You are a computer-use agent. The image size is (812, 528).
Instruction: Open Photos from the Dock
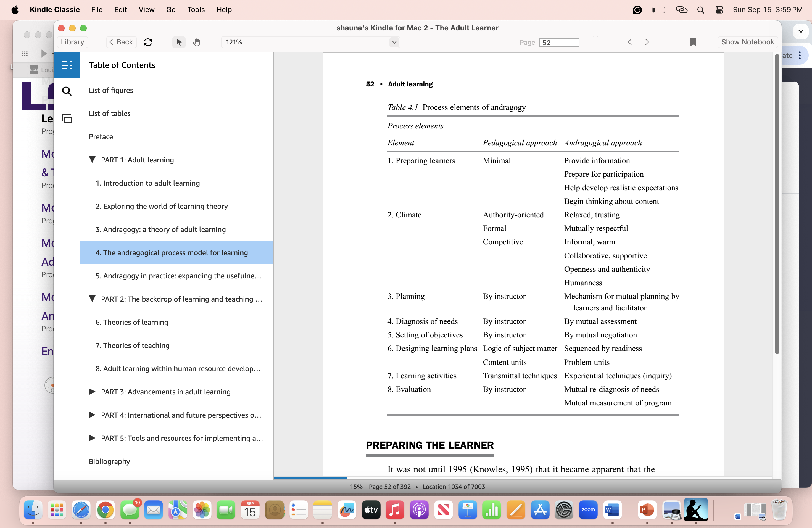(x=202, y=510)
